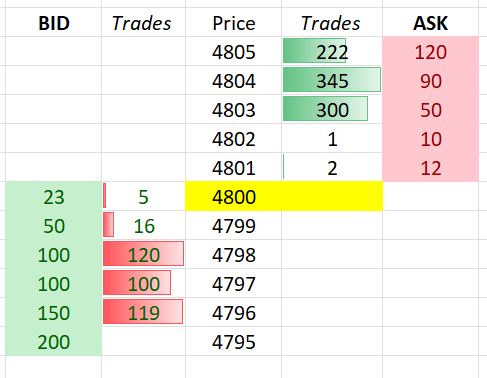Viewport: 487px width, 378px height.
Task: Select price cell 4805
Action: 233,51
